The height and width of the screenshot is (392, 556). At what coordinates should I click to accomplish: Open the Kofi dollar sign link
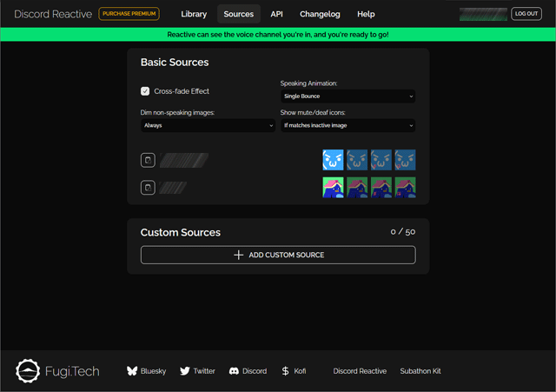[286, 371]
